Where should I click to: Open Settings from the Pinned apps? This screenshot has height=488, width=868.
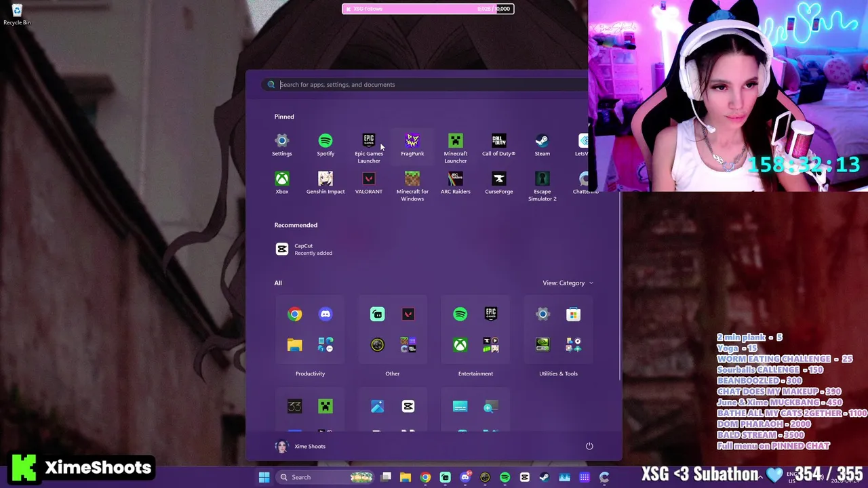tap(282, 145)
